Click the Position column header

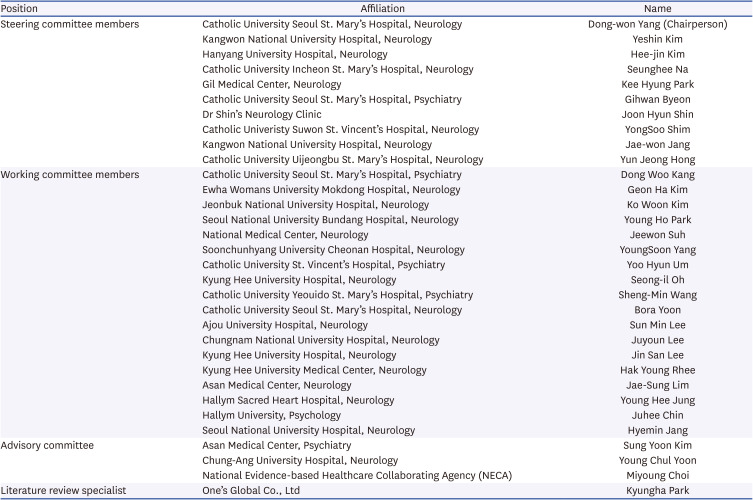click(19, 8)
